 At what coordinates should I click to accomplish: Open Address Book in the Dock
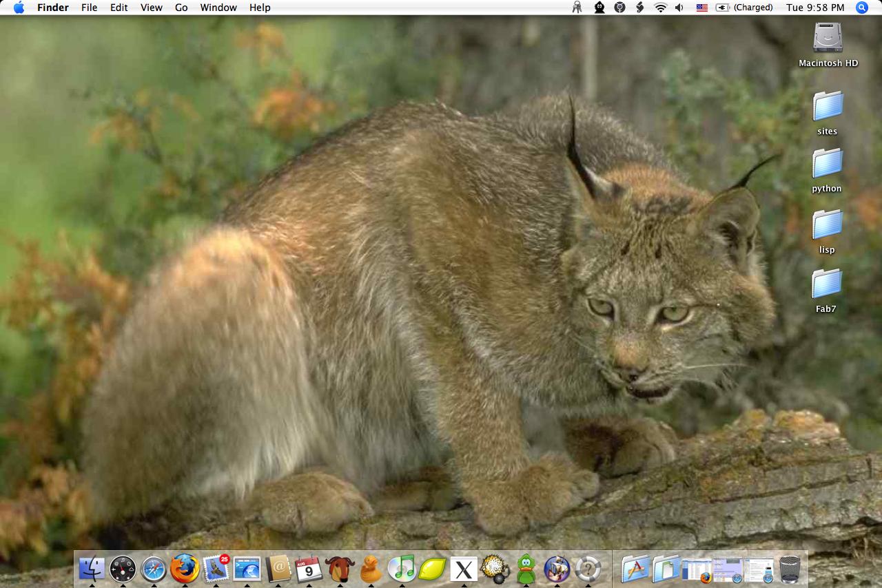click(x=278, y=569)
